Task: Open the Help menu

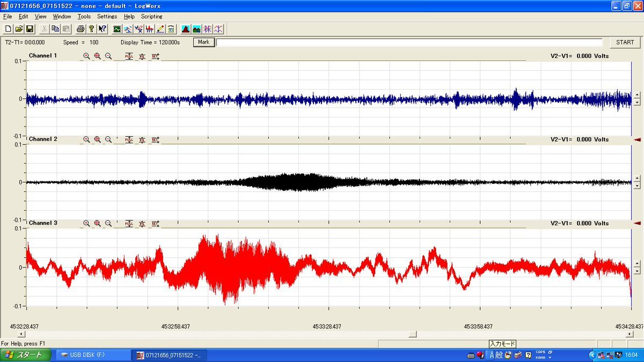Action: 129,17
